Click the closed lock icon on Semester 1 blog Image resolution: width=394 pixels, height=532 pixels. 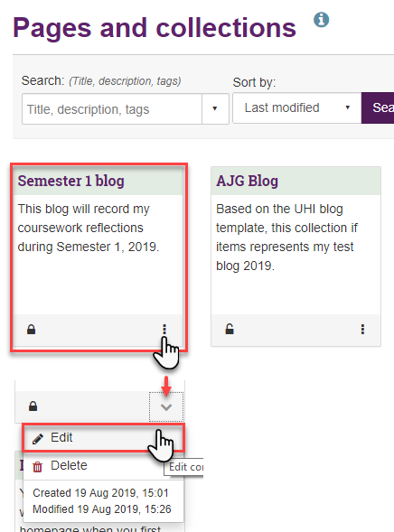coord(32,329)
